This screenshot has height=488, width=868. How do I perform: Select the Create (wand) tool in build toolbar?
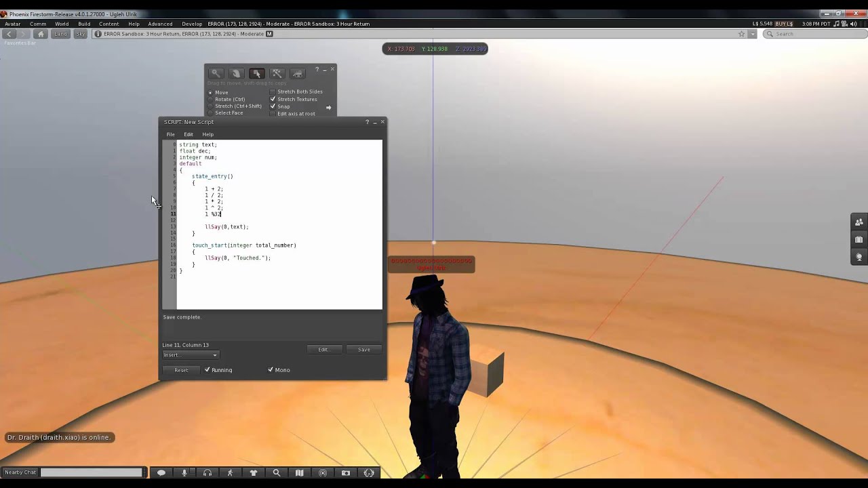click(x=277, y=73)
